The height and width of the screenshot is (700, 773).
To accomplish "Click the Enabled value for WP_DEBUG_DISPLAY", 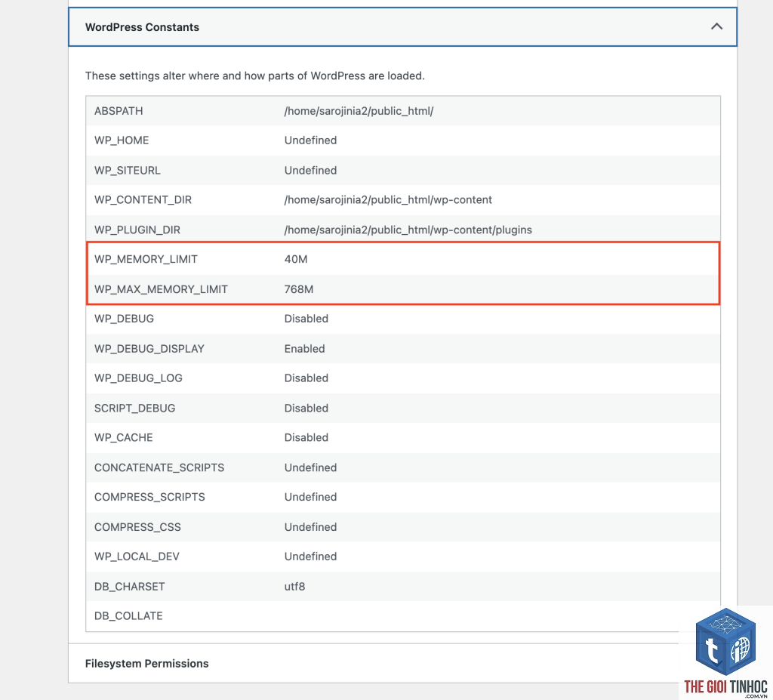I will (305, 349).
